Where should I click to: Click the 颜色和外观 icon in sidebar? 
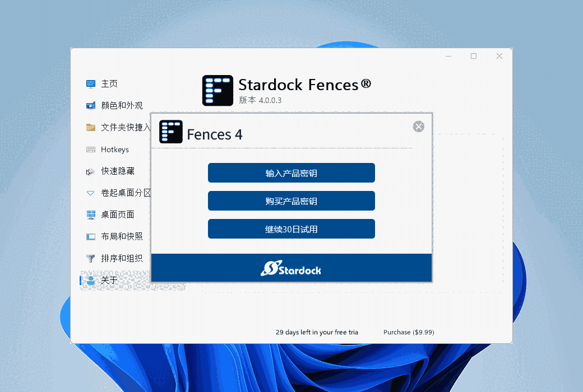point(91,106)
